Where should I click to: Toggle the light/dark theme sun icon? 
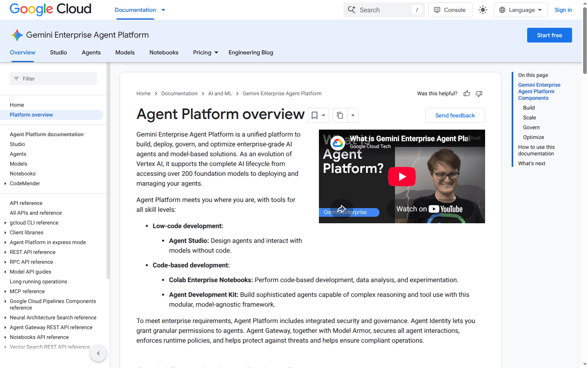pos(483,10)
